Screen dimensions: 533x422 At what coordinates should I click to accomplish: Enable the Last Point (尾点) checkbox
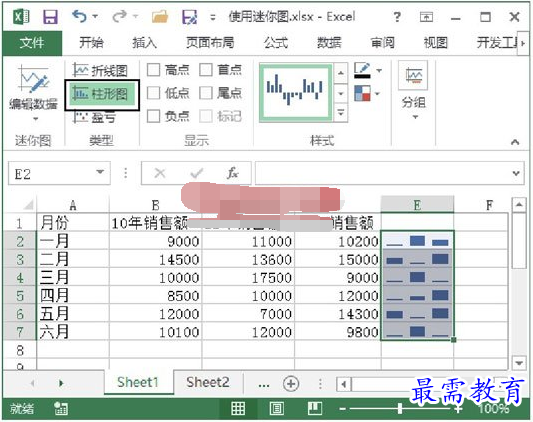[206, 93]
